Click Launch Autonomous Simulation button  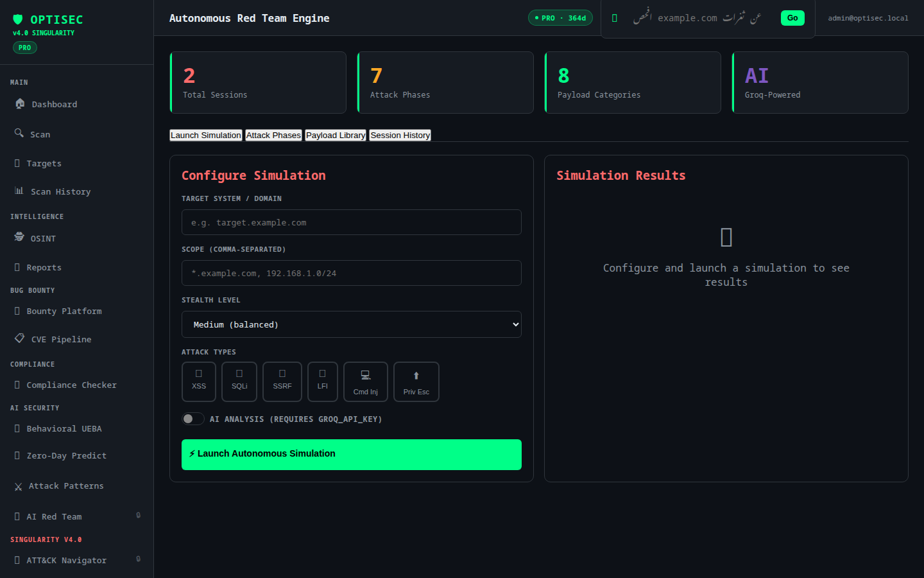click(352, 455)
